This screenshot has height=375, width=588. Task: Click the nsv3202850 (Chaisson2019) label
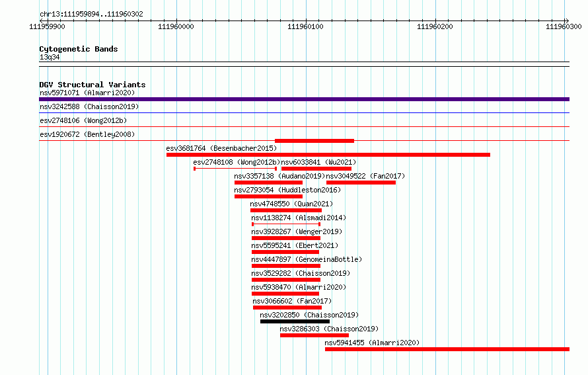[309, 315]
